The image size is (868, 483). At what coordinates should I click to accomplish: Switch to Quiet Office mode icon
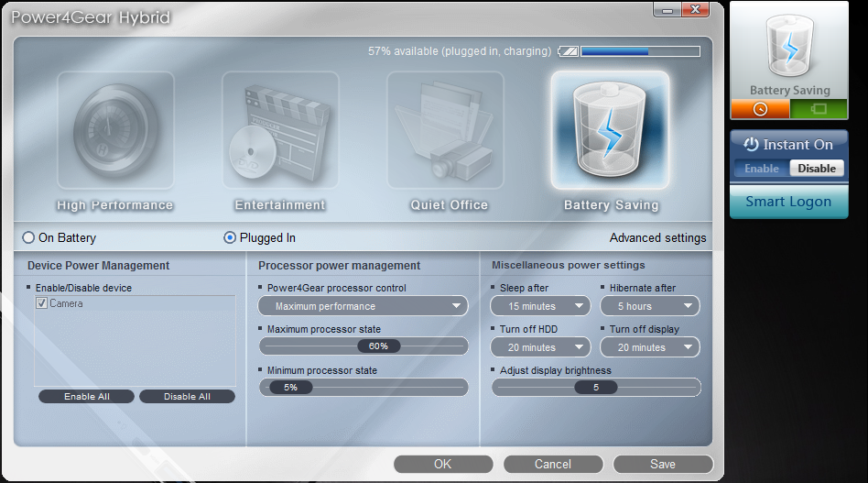click(x=445, y=130)
